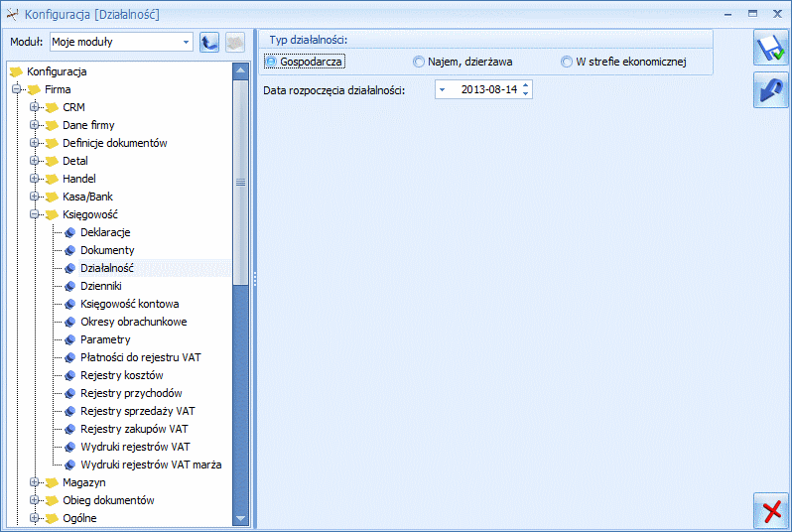Click the tree vertical scrollbar thumb

241,182
